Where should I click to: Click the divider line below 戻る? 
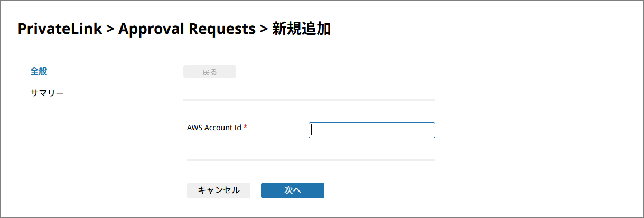click(x=309, y=99)
